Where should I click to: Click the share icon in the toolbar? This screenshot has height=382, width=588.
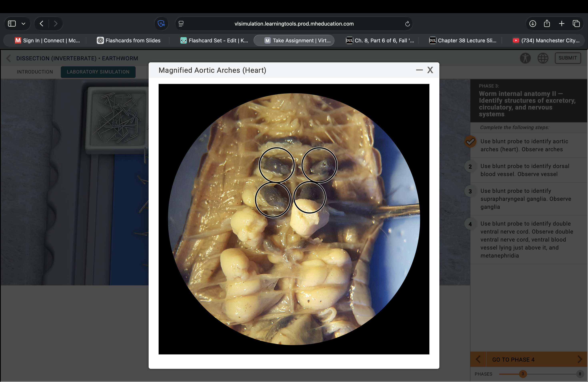[547, 24]
